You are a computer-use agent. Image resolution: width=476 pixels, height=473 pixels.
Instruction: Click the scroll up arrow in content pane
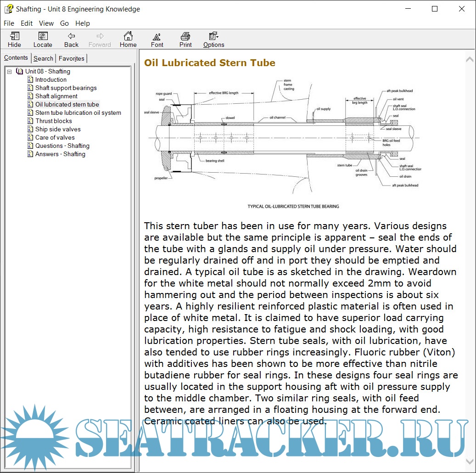470,59
